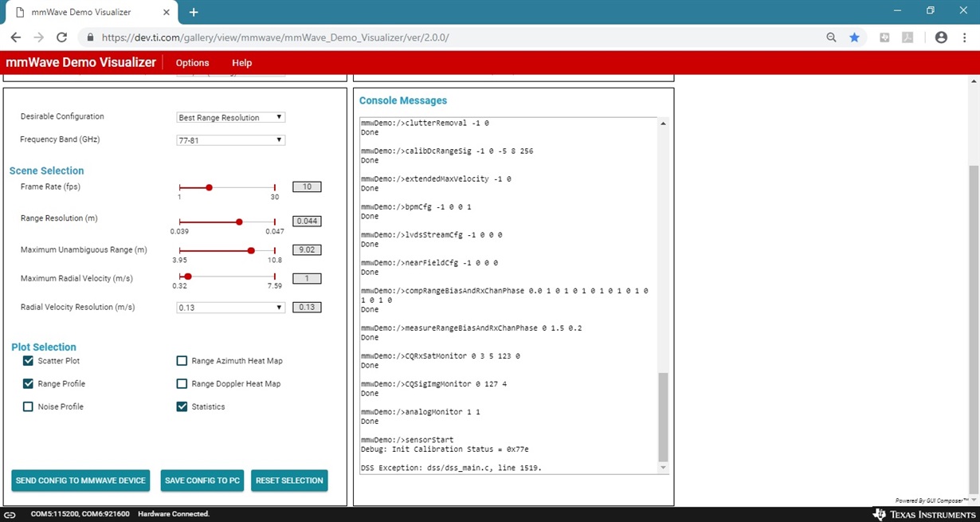This screenshot has width=980, height=522.
Task: Click the Save Config to PC button
Action: tap(202, 481)
